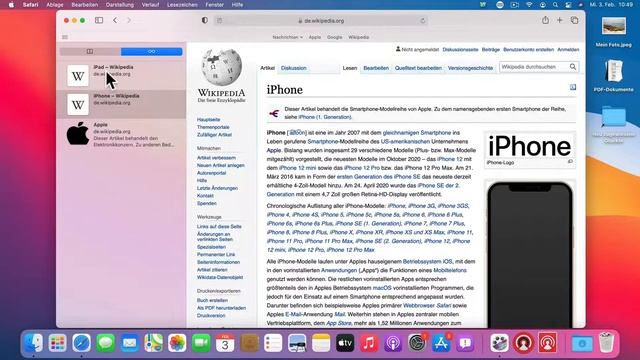640x360 pixels.
Task: Switch to the Diskussion tab
Action: (x=293, y=68)
